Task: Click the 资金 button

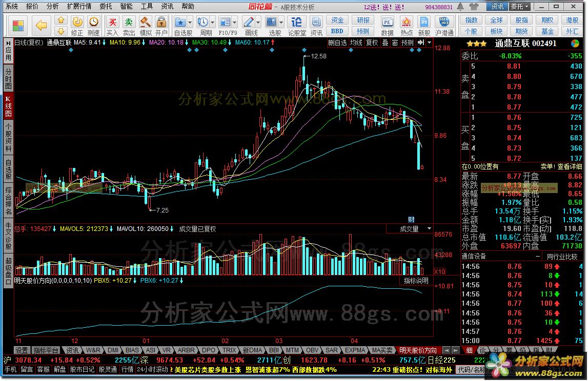Action: pos(337,20)
